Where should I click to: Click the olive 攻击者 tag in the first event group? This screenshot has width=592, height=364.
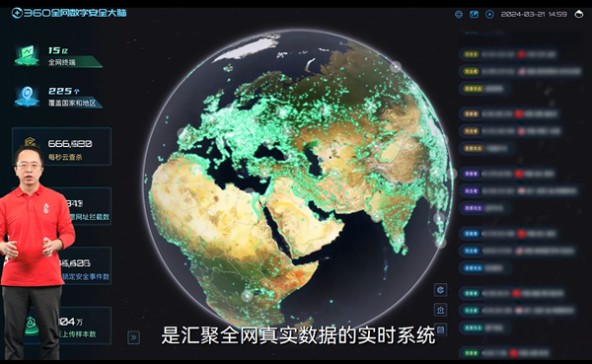(x=471, y=71)
